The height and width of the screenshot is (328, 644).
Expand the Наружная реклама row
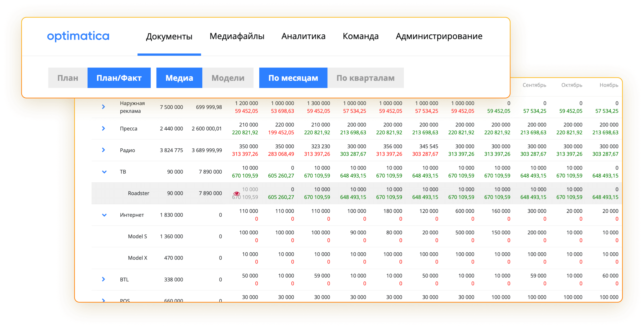click(104, 107)
